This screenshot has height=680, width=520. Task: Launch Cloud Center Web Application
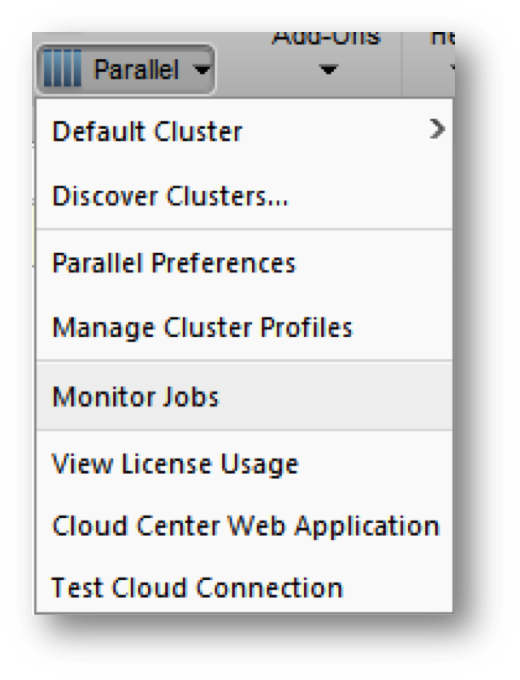coord(244,526)
